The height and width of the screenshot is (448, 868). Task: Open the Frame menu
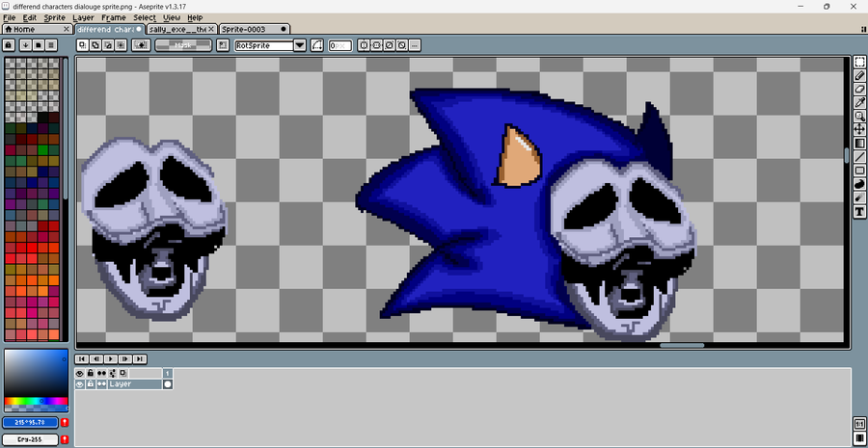tap(114, 17)
